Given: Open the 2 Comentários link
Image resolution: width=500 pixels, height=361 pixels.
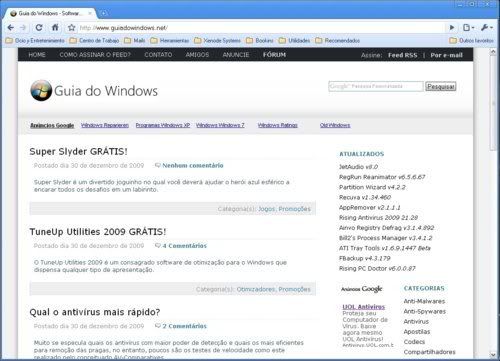Looking at the screenshot, I should [x=184, y=326].
